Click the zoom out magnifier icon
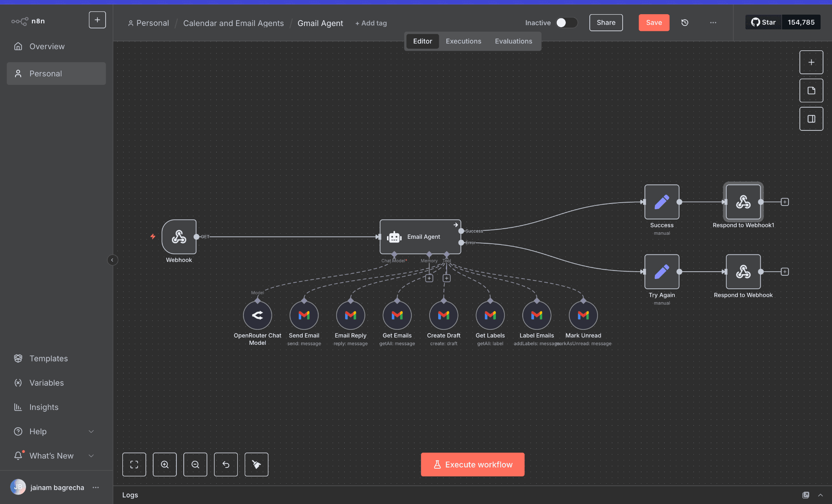Screen dimensions: 832x504 [195, 465]
